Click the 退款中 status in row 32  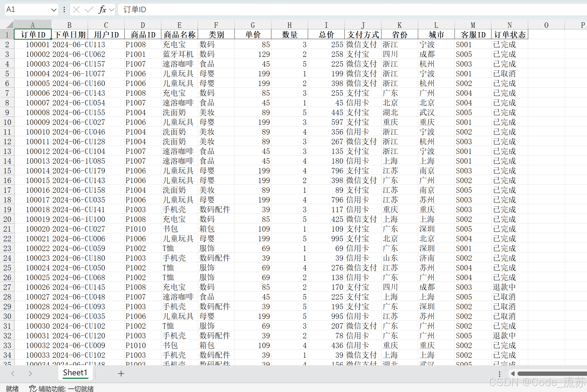(510, 336)
